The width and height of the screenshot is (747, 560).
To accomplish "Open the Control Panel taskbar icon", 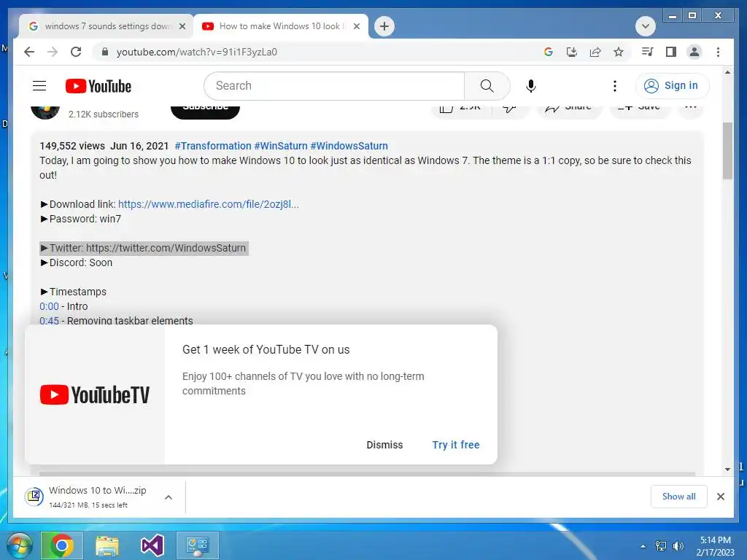I will pyautogui.click(x=198, y=545).
